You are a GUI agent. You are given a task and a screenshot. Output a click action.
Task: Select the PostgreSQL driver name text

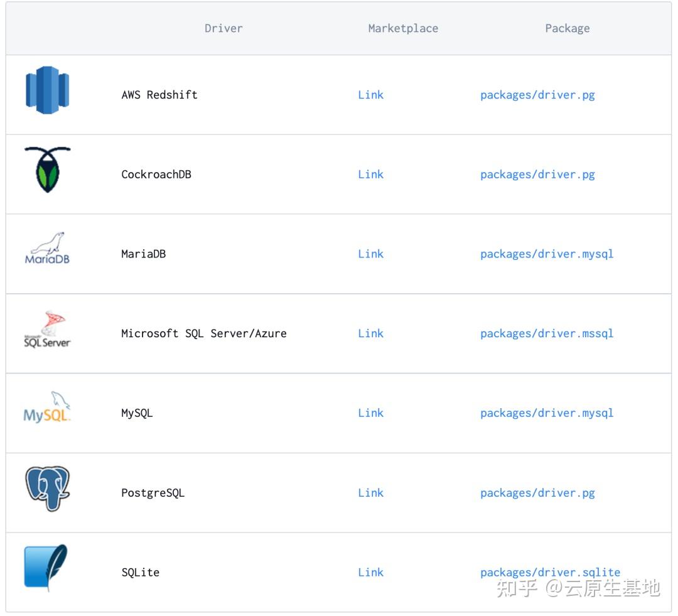[x=153, y=493]
